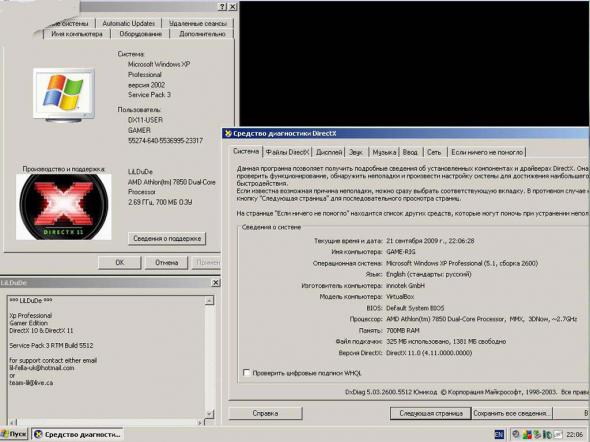Click 'Сохранить все сведения...' button
This screenshot has width=590, height=442.
(512, 413)
